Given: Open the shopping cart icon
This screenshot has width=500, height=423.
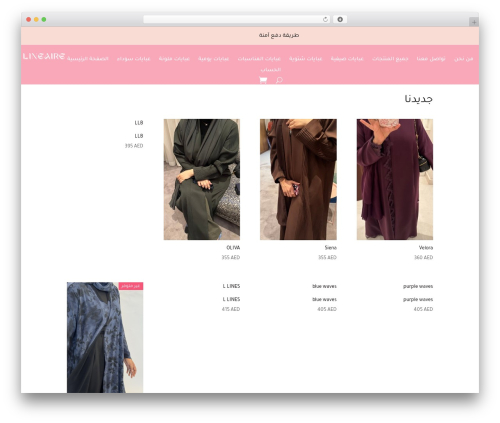Looking at the screenshot, I should (x=263, y=80).
